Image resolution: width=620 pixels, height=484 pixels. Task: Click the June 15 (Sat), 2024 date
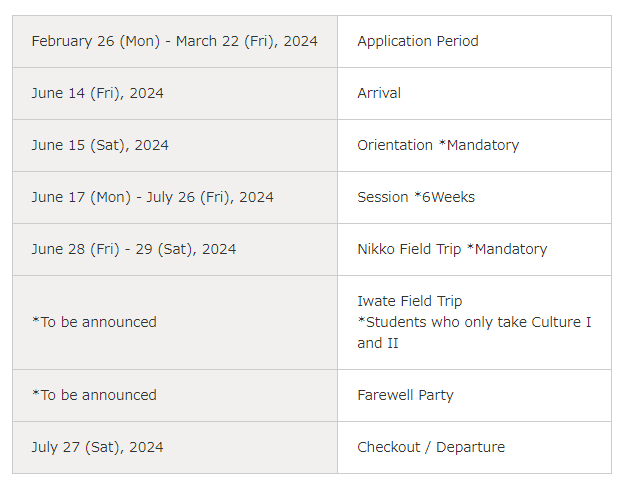pyautogui.click(x=100, y=145)
